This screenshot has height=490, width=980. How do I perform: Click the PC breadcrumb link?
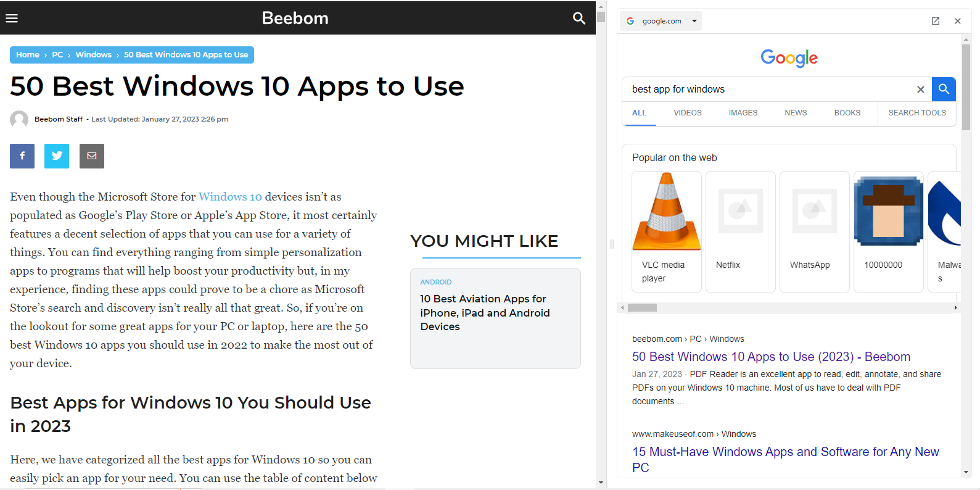click(x=57, y=55)
